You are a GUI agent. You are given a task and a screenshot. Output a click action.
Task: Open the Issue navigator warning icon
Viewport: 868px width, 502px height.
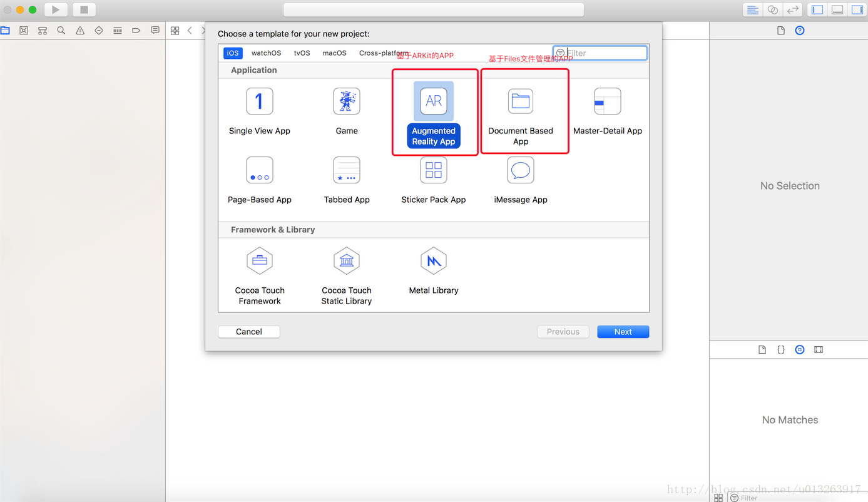[x=80, y=30]
